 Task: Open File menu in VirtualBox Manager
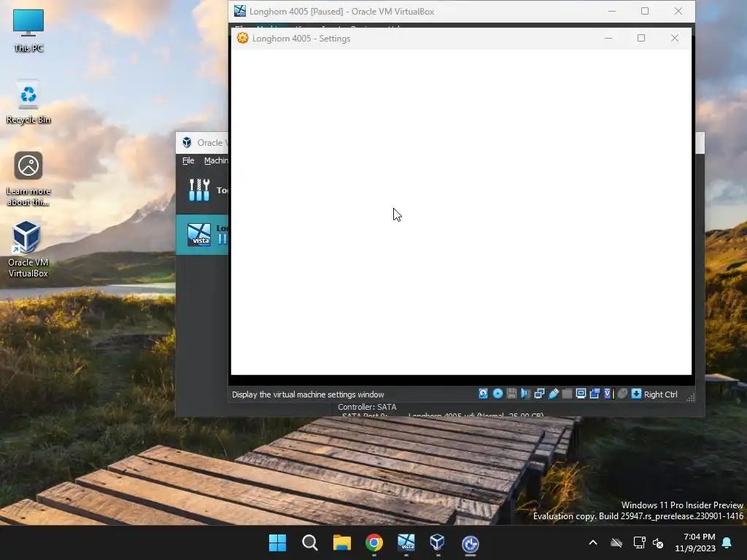188,160
